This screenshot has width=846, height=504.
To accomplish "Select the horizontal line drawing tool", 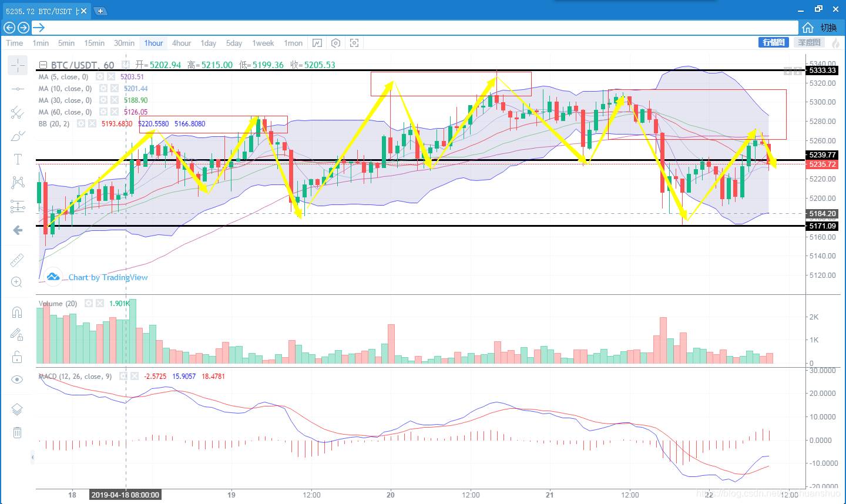I will coord(18,89).
